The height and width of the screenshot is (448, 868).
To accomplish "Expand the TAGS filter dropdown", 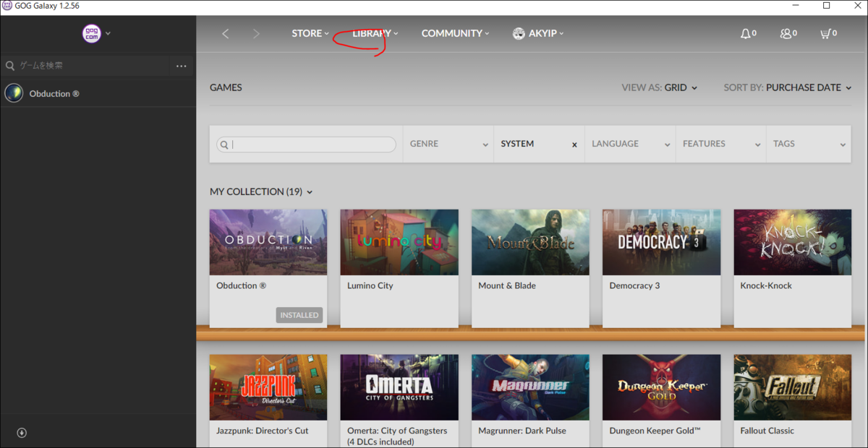I will (808, 144).
